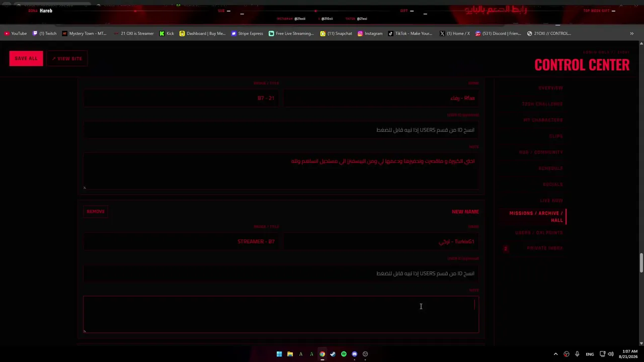Open the 21OXI // CONTROL bookmark

[549, 34]
